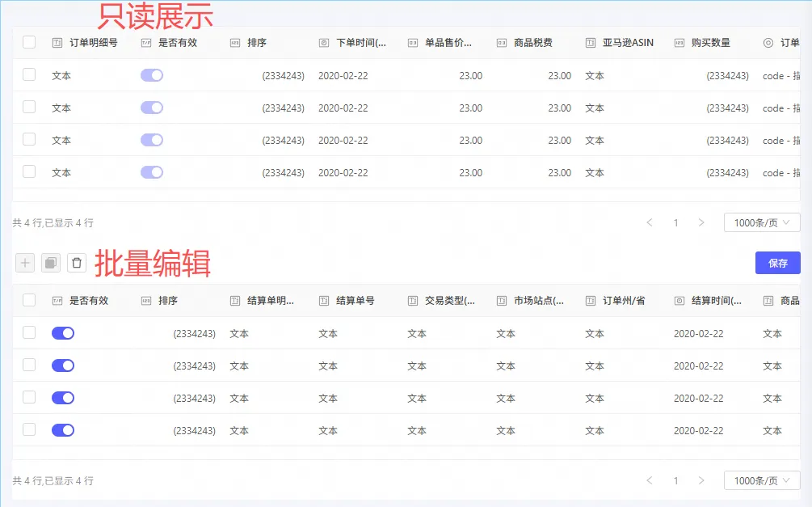The height and width of the screenshot is (507, 812).
Task: Go to previous page in read-only table
Action: click(x=650, y=223)
